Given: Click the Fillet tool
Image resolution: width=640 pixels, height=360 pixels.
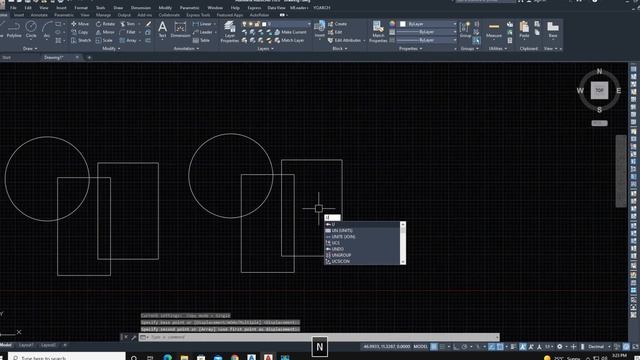Looking at the screenshot, I should pos(128,32).
